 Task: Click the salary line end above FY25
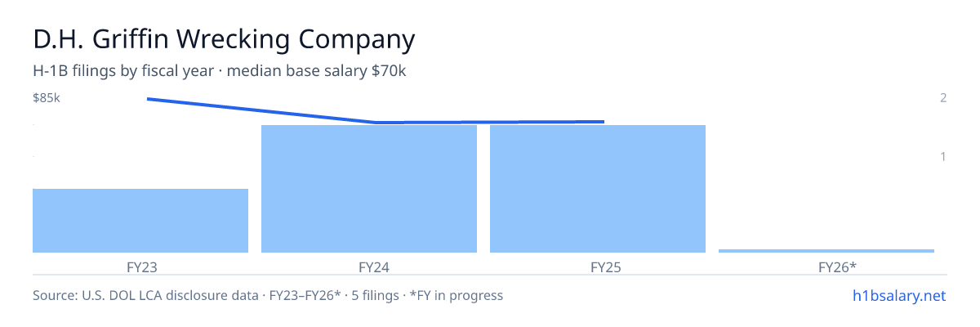(x=604, y=122)
